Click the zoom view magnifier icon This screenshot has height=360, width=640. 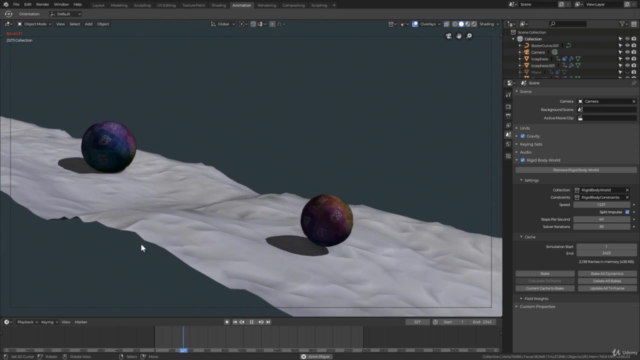[x=469, y=36]
